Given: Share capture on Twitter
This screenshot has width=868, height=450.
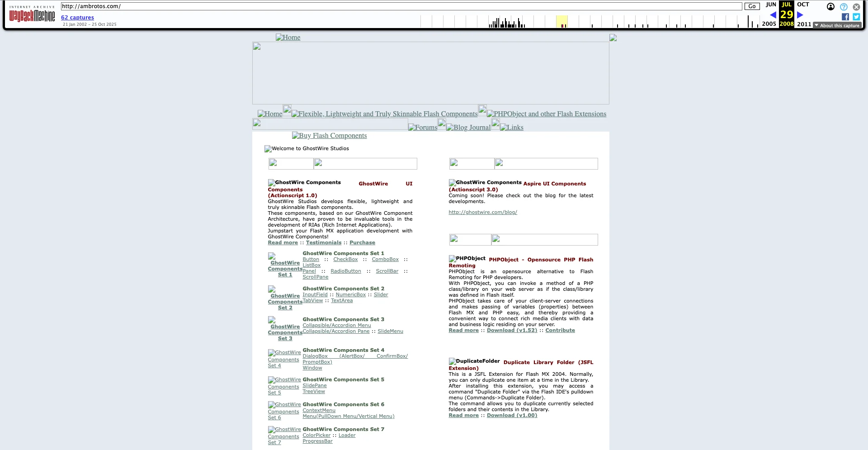Looking at the screenshot, I should [856, 17].
